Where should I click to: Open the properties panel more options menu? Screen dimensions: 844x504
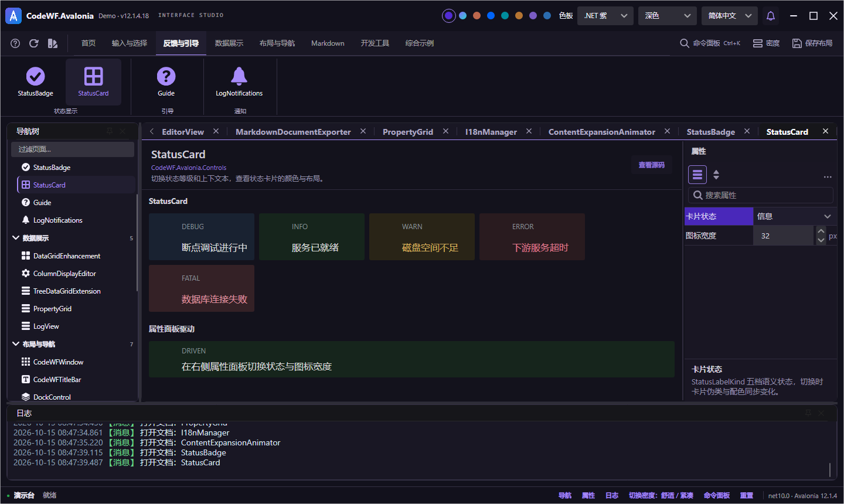click(x=828, y=176)
